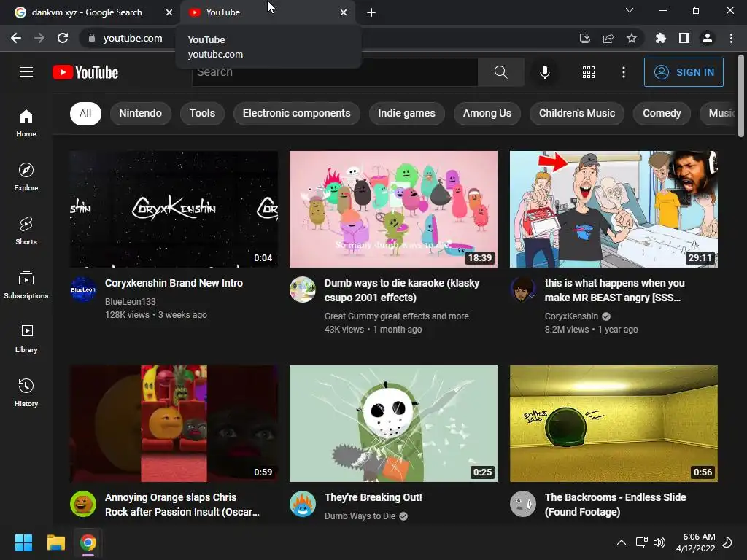
Task: Open Shorts in the sidebar
Action: point(26,230)
